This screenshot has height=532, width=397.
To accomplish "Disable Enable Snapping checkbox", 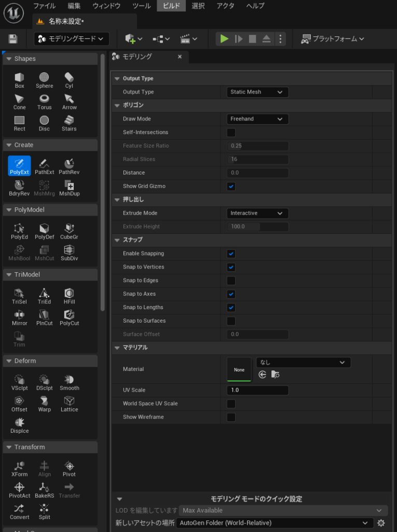I will [x=231, y=254].
